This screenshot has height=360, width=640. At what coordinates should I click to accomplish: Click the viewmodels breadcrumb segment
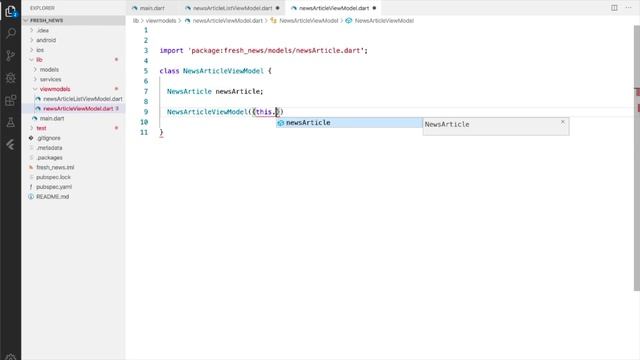point(161,20)
